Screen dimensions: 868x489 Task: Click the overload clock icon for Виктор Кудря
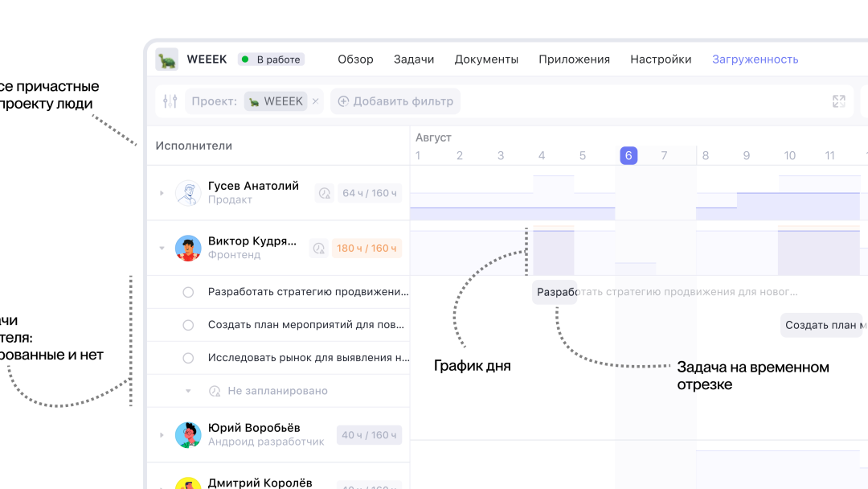point(319,249)
